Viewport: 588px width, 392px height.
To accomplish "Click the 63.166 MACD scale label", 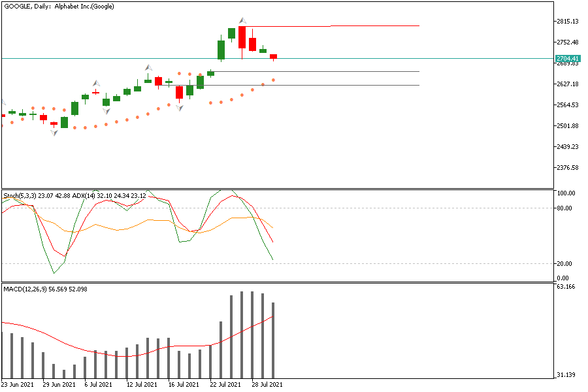I will click(566, 287).
